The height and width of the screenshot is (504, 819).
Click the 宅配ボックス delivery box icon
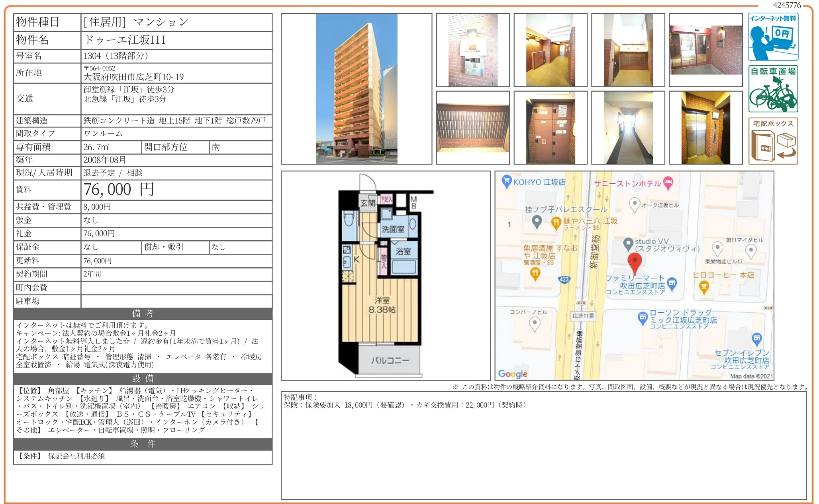click(x=772, y=141)
